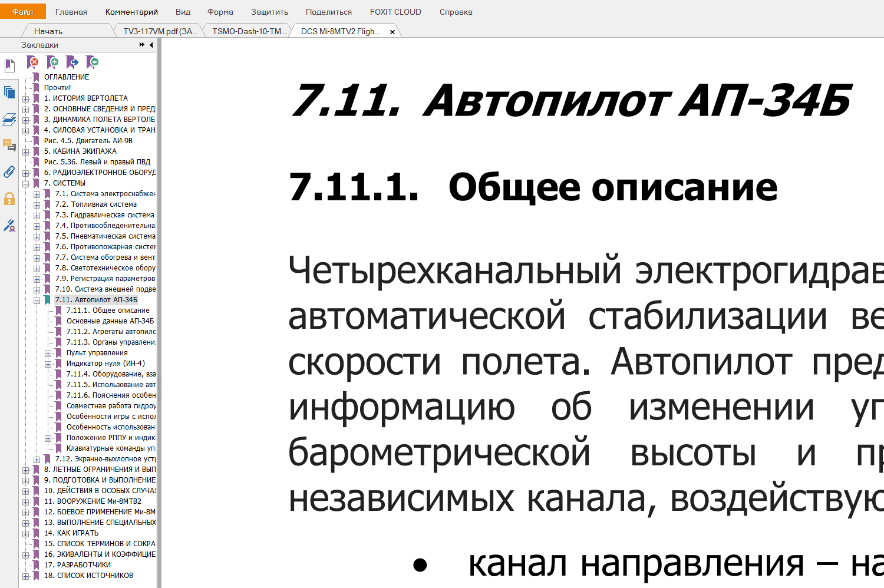This screenshot has height=588, width=884.
Task: Open the Файл menu
Action: 23,12
